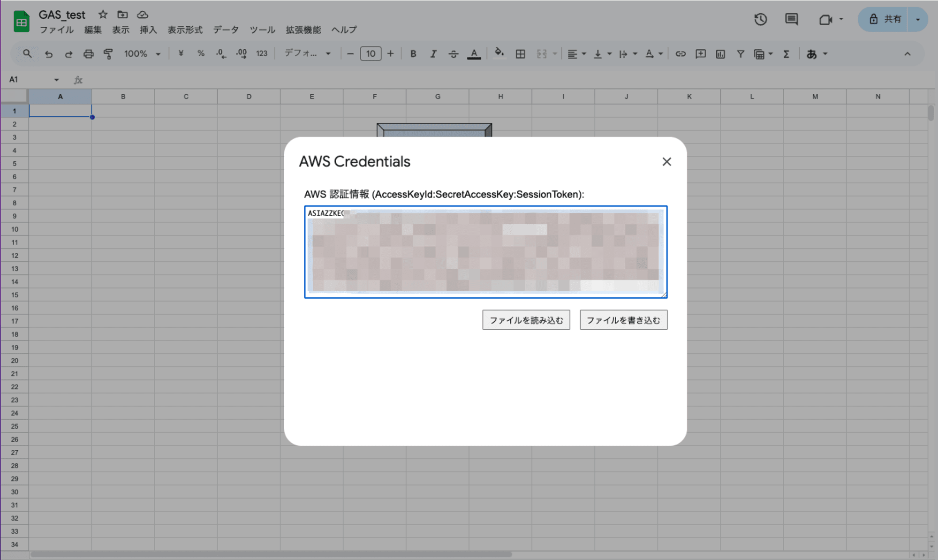Image resolution: width=938 pixels, height=560 pixels.
Task: Expand vertical align dropdown
Action: 609,54
